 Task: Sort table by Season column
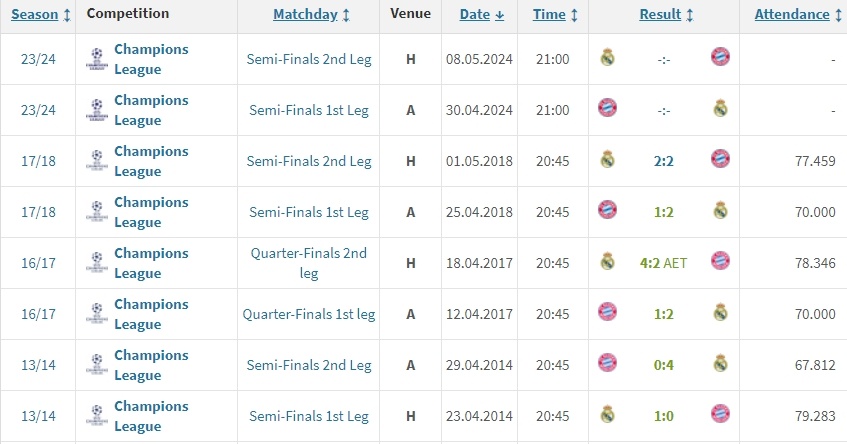[x=41, y=15]
